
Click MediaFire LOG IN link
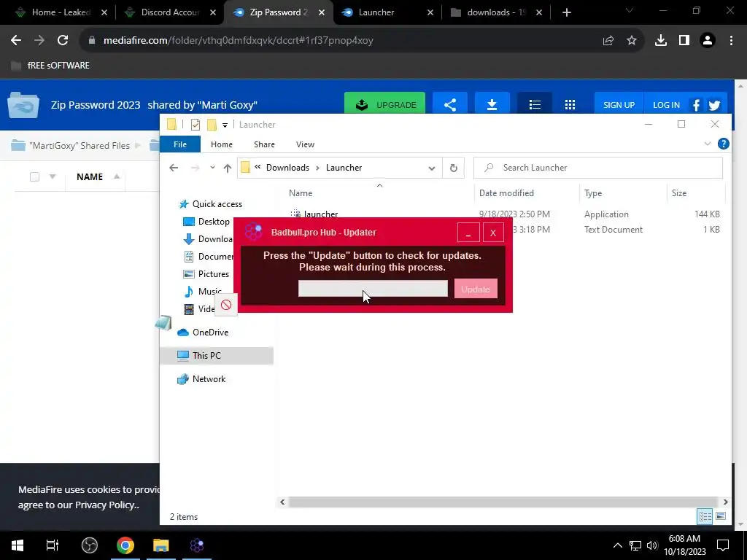(666, 105)
